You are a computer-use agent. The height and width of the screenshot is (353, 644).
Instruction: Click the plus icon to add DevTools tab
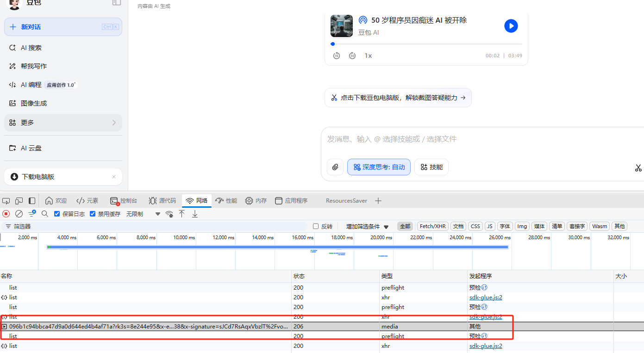pyautogui.click(x=378, y=201)
